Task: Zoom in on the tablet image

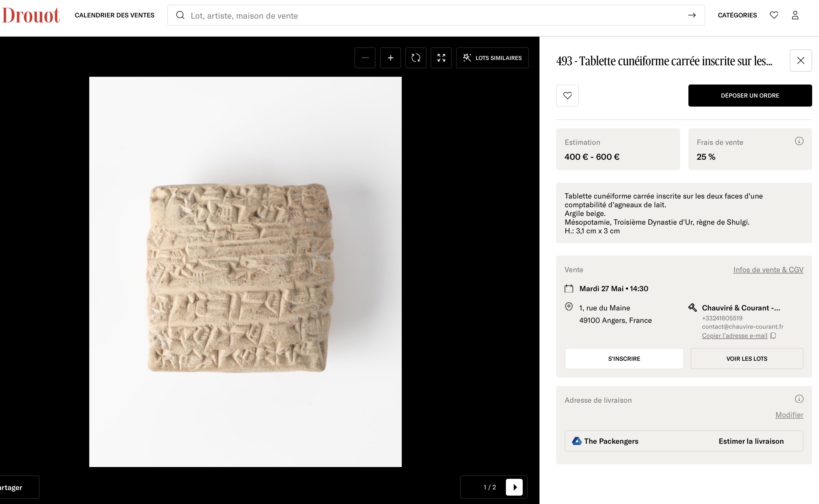Action: [390, 58]
